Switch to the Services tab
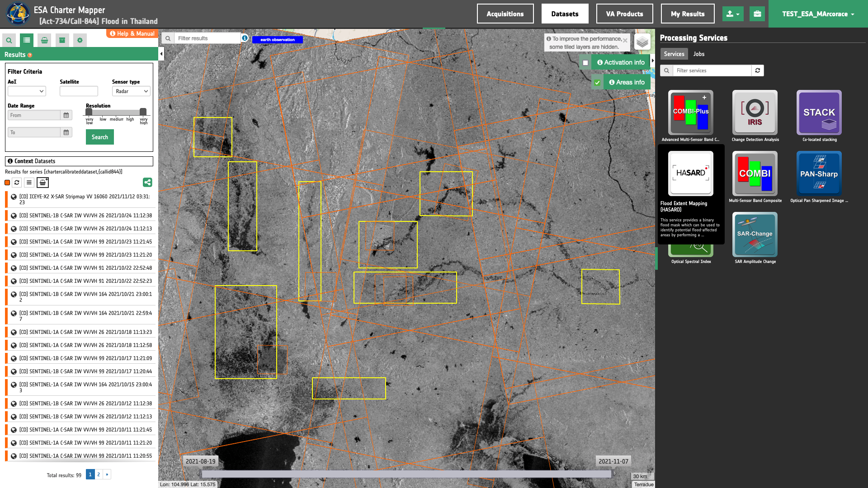Image resolution: width=868 pixels, height=488 pixels. click(x=674, y=54)
